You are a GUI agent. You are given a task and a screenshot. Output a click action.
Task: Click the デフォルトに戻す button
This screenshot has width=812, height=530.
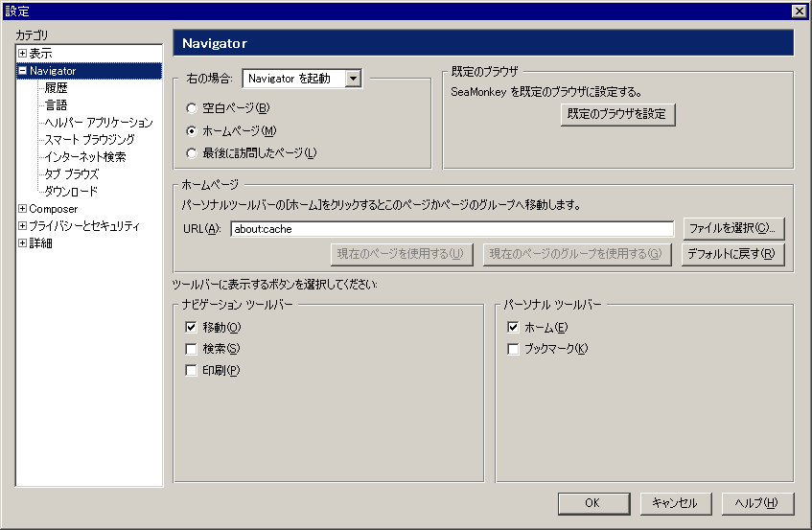coord(733,254)
